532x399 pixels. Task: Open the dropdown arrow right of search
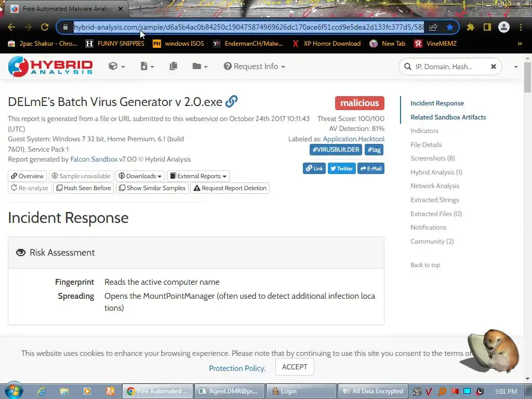click(516, 67)
